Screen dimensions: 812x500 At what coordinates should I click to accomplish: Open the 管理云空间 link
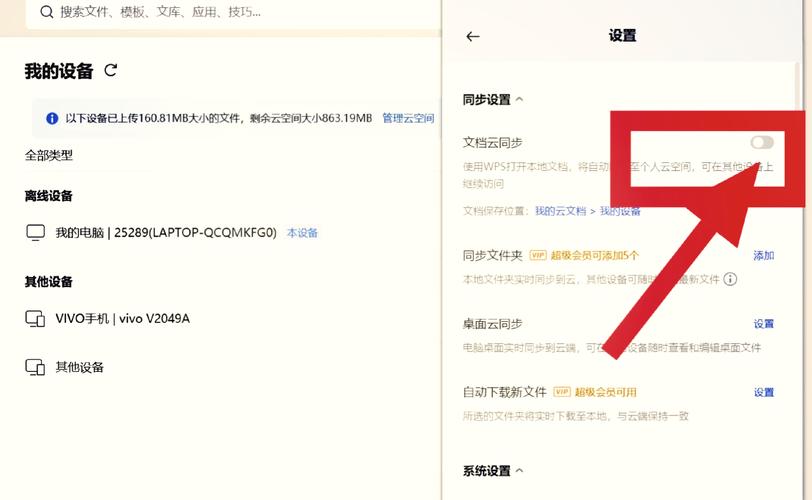[x=408, y=118]
